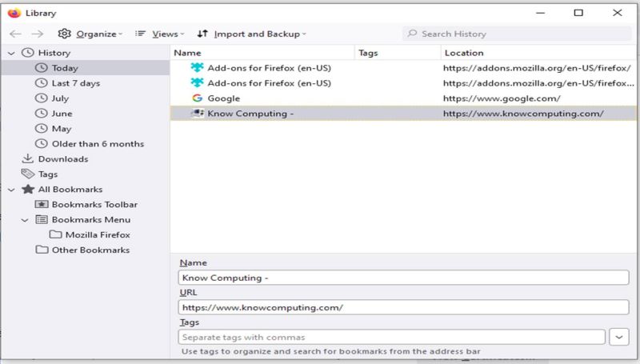Click the Downloads arrow icon
This screenshot has width=640, height=364.
click(28, 158)
